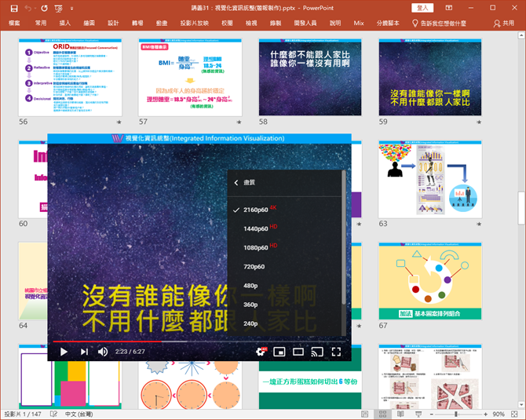Viewport: 526px width, 420px height.
Task: Play the video
Action: (64, 352)
